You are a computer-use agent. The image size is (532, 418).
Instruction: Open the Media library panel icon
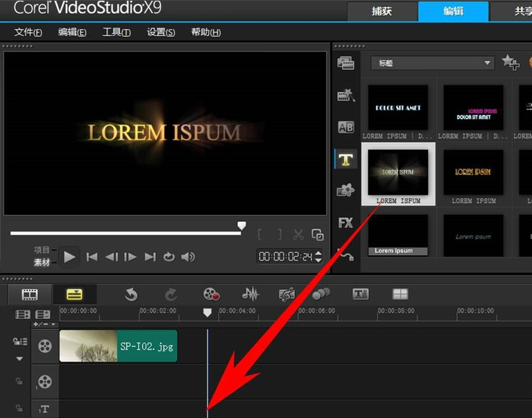coord(345,63)
